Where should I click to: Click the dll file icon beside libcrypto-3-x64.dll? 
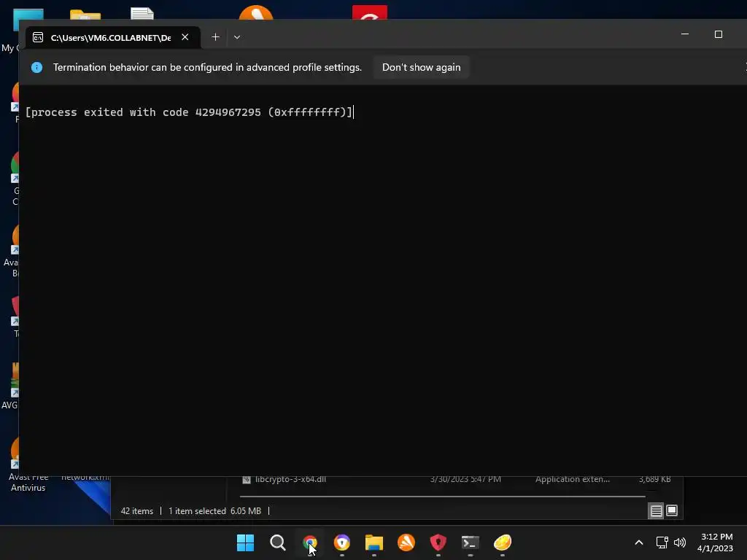point(247,480)
